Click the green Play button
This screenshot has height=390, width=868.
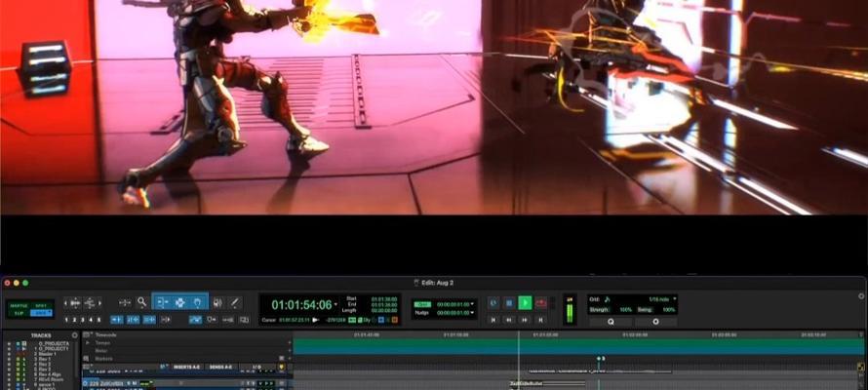pos(525,303)
